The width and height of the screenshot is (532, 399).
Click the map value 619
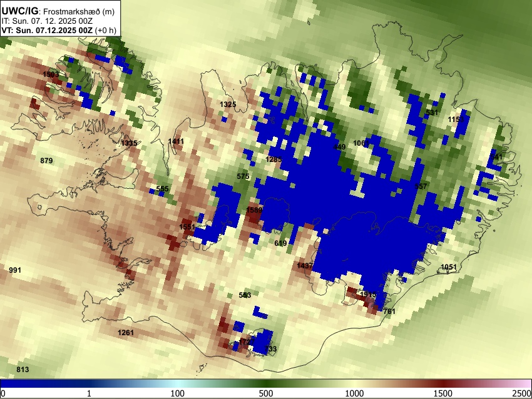(280, 243)
